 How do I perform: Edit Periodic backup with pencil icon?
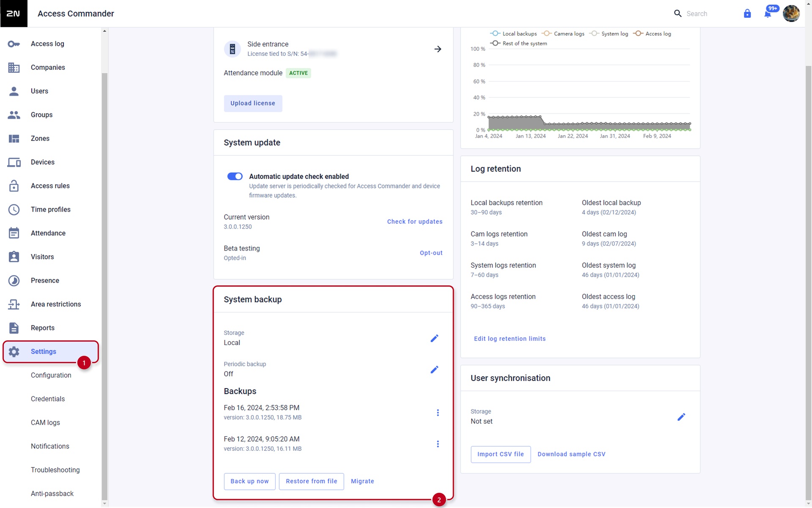(x=434, y=370)
